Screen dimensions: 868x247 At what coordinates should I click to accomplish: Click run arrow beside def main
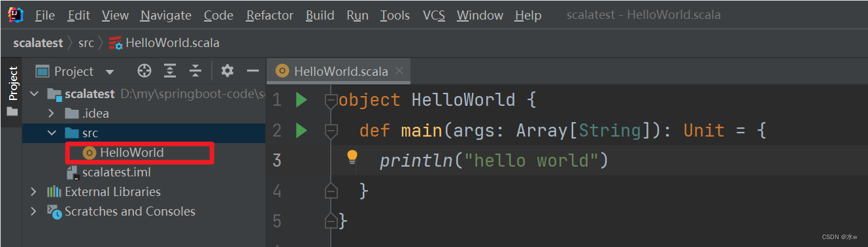tap(301, 131)
